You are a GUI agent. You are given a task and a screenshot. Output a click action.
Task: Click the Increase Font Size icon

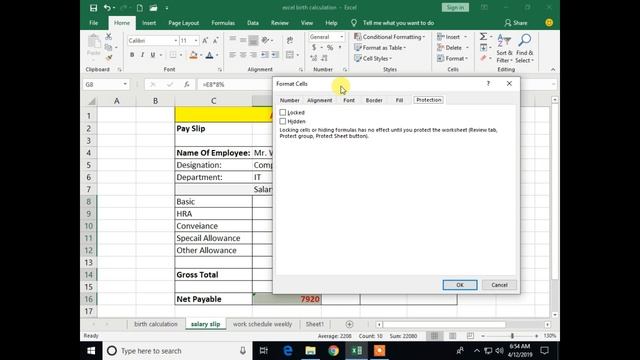[205, 40]
